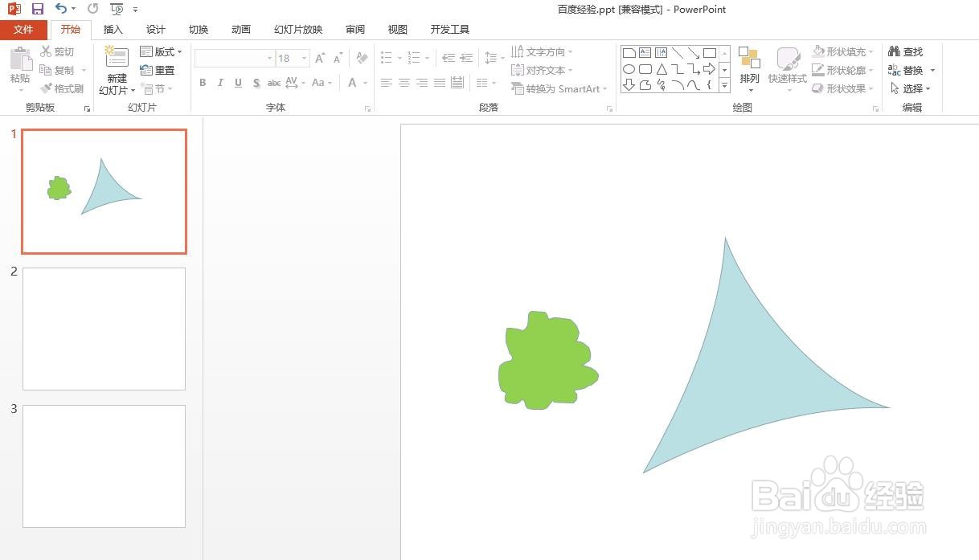979x560 pixels.
Task: Click Clear All Formatting eraser icon
Action: click(x=362, y=58)
